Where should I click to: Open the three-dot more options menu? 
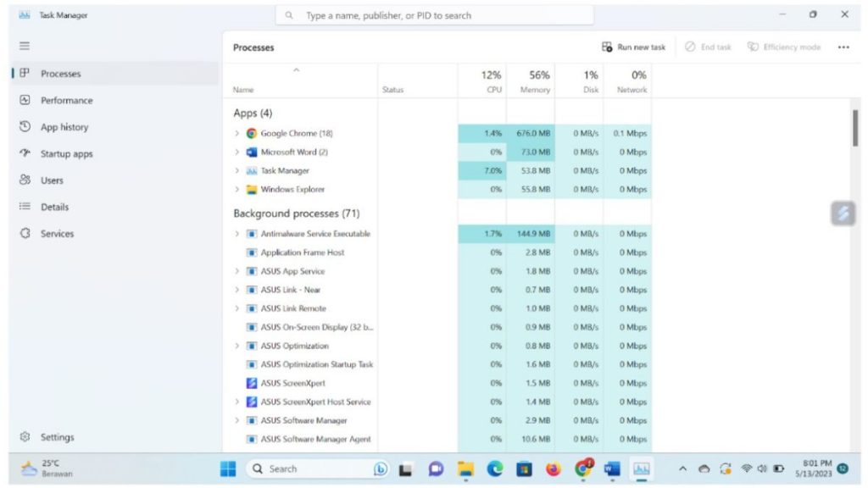tap(843, 47)
